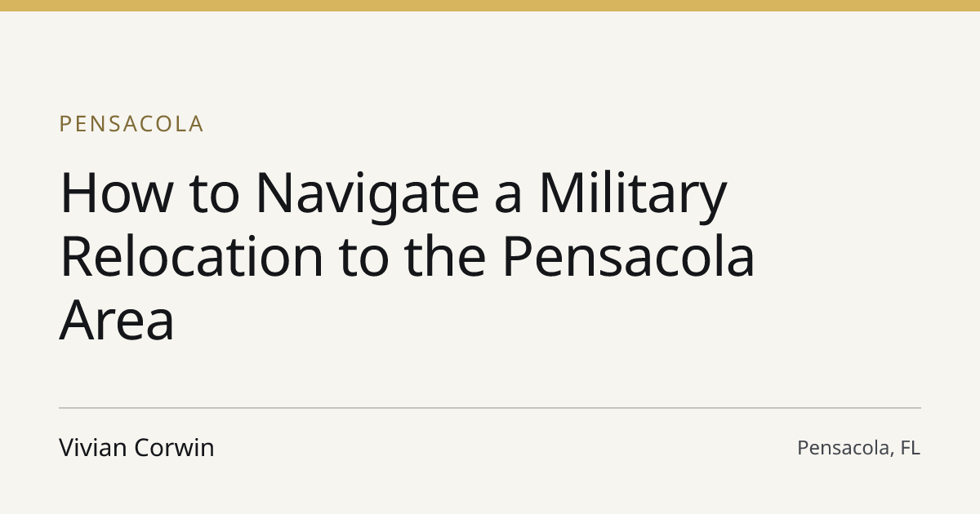Click the word "Area" in the headline

click(x=117, y=320)
